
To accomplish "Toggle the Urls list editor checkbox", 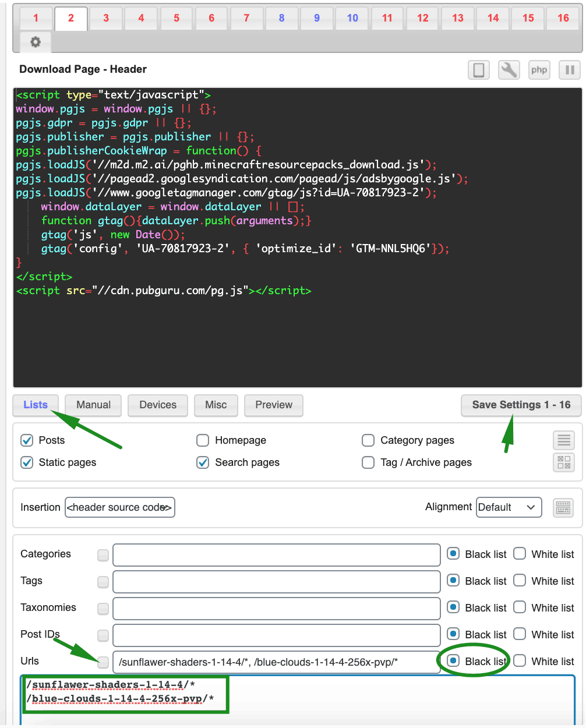I will 103,662.
